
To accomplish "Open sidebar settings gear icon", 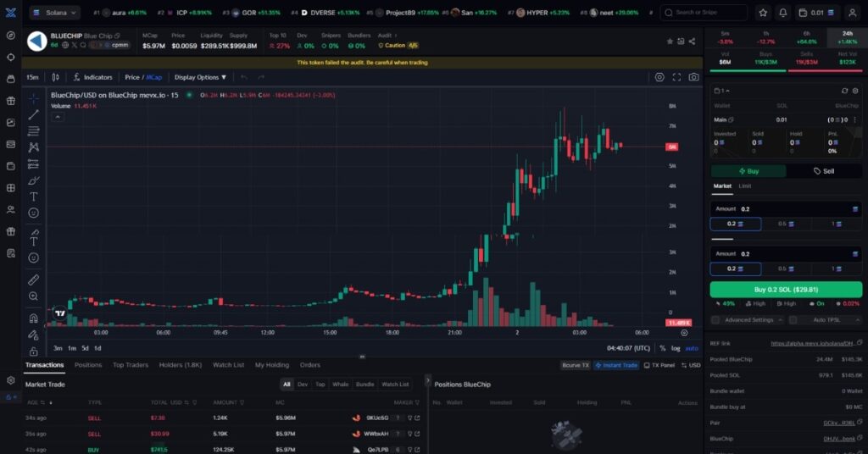I will pyautogui.click(x=10, y=380).
